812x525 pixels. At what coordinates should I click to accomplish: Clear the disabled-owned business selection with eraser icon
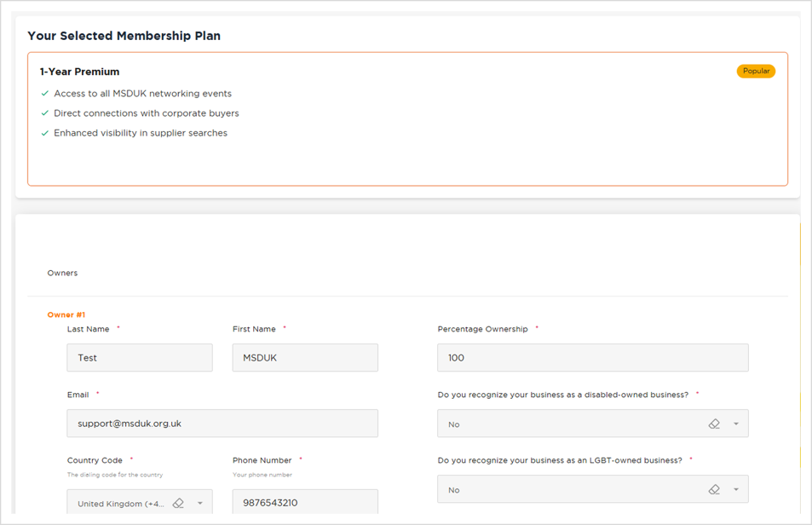pos(714,424)
